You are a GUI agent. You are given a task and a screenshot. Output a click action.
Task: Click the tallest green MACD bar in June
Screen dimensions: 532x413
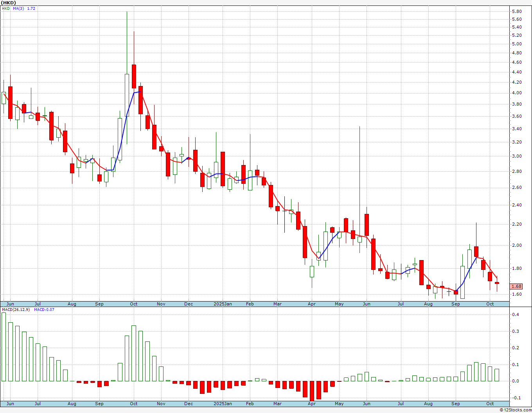tap(4, 347)
